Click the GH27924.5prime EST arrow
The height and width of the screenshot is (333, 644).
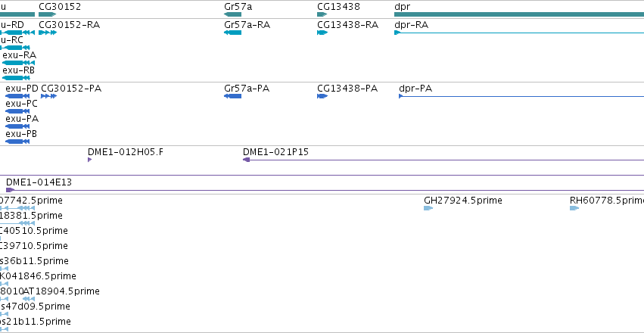pyautogui.click(x=428, y=208)
